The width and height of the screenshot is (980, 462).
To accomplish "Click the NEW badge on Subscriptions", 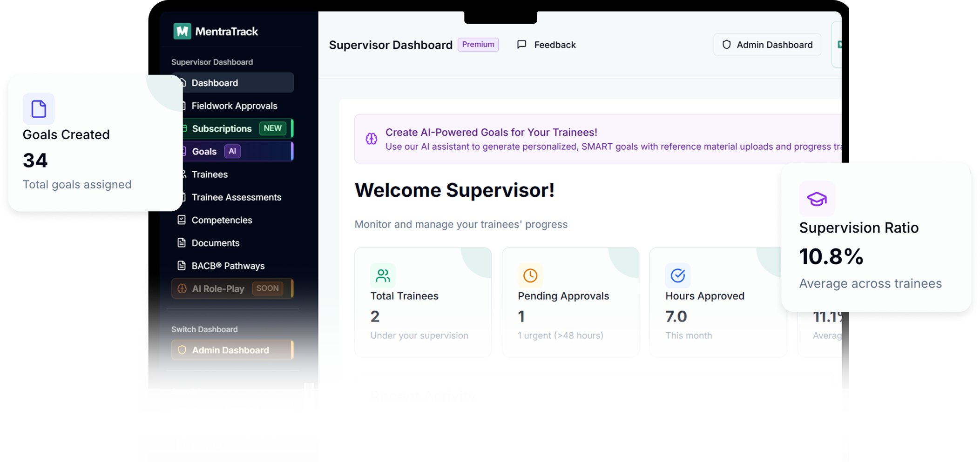I will (x=272, y=128).
